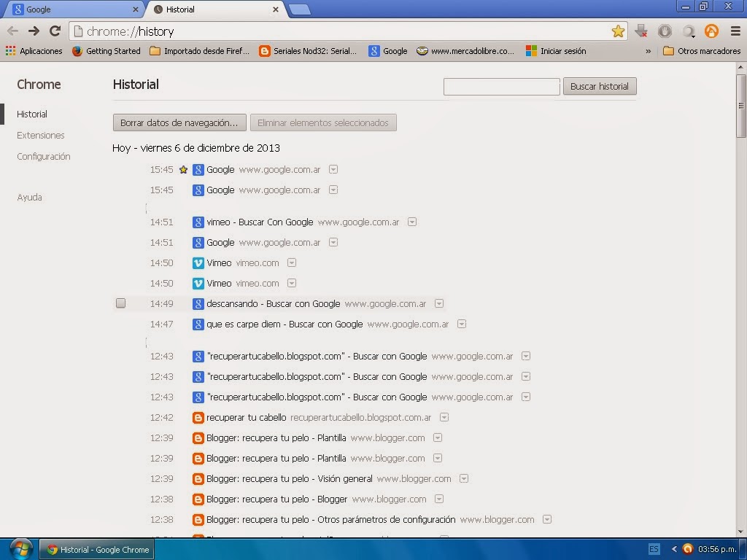Open dropdown for Otros parámetros de configuración entry
The height and width of the screenshot is (560, 747).
point(547,519)
